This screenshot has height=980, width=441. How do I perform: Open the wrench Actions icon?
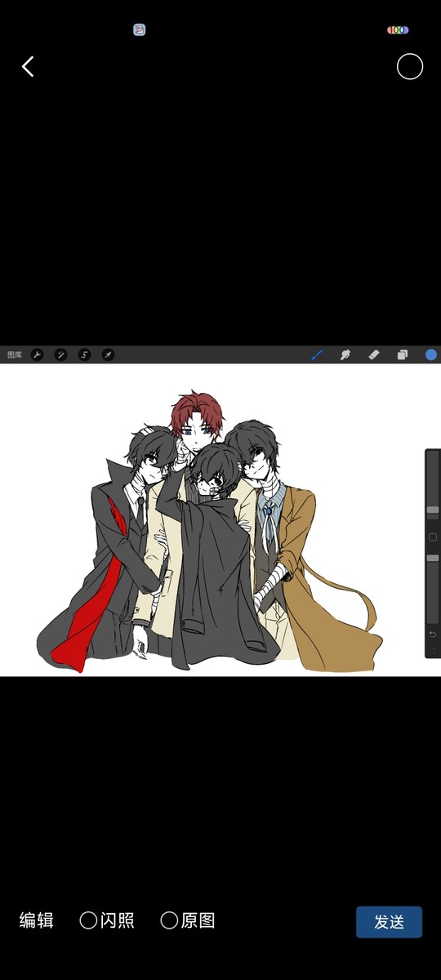[37, 354]
